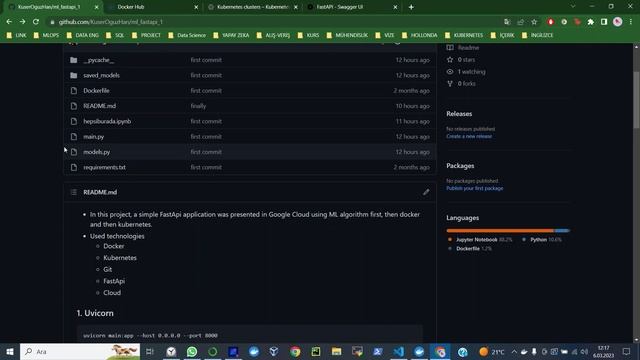Open models.py file
This screenshot has width=640, height=360.
pos(97,152)
